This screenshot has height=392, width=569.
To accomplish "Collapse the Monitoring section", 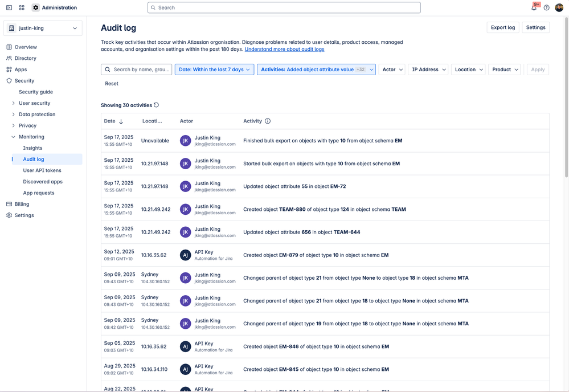I will point(14,137).
